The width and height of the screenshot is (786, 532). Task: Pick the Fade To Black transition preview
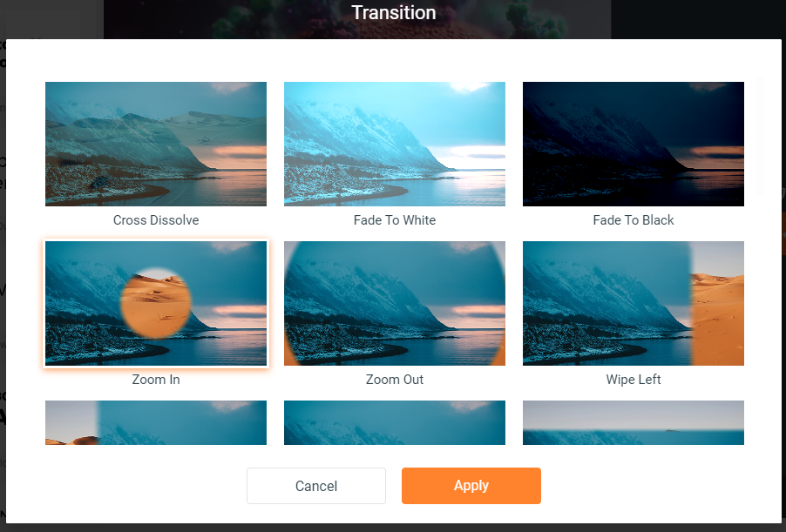click(x=634, y=144)
